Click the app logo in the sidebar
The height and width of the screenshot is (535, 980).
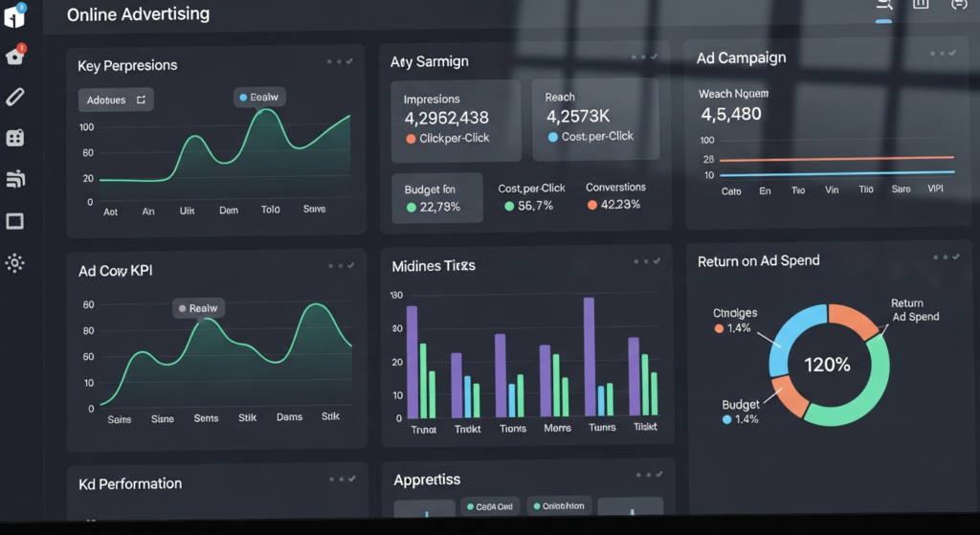[x=13, y=15]
